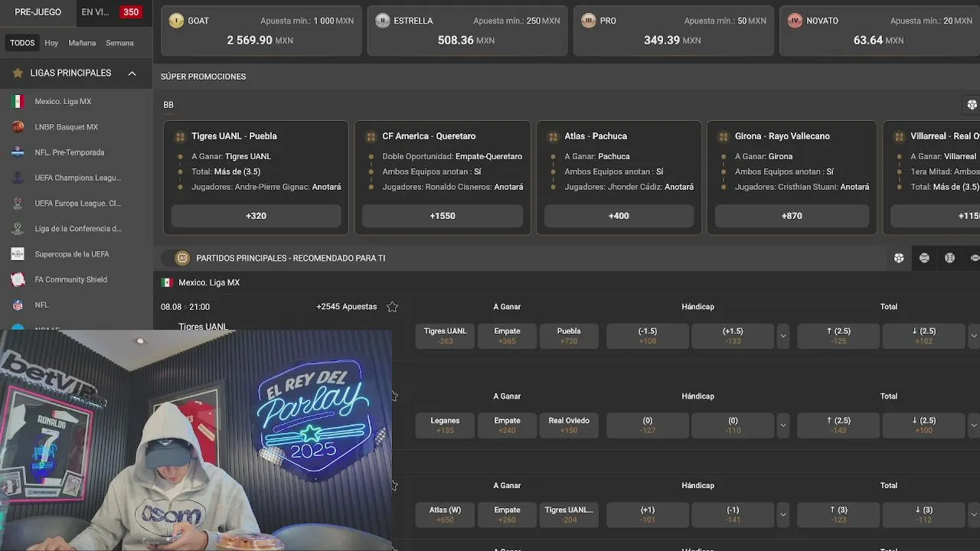
Task: Open the PRO jackpot tier card
Action: [x=674, y=31]
